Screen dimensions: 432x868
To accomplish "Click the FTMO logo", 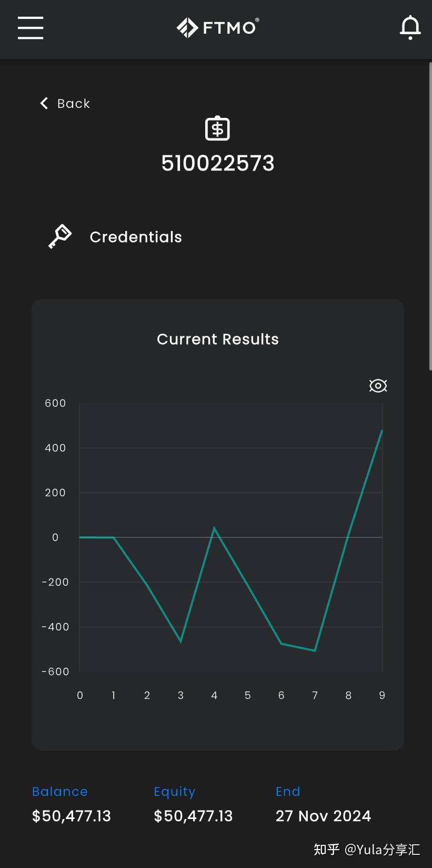I will point(217,27).
